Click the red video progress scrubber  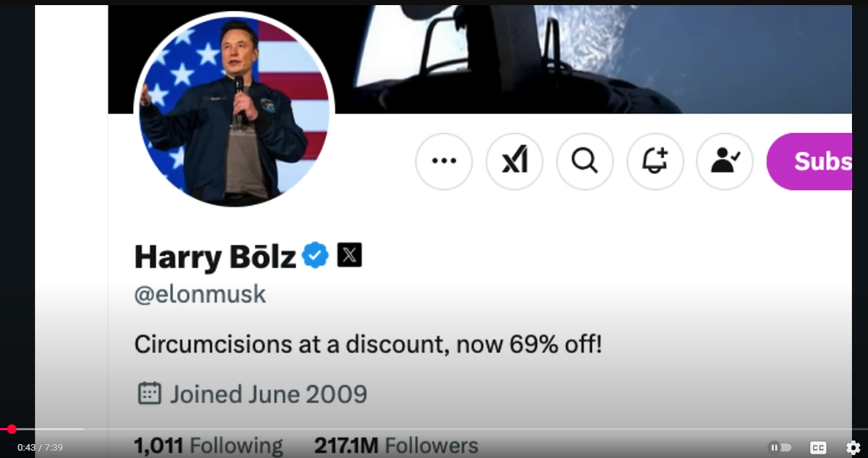[x=12, y=430]
